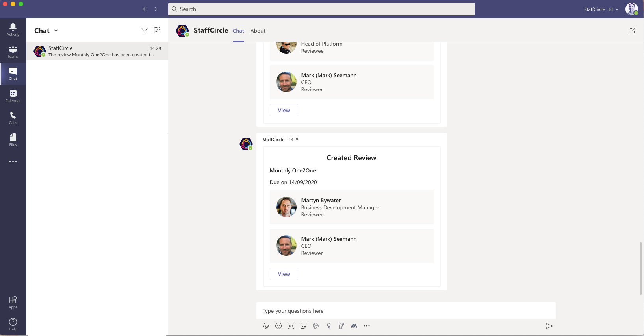Expand the Chat dropdown chevron
Viewport: 644px width, 336px height.
(56, 30)
